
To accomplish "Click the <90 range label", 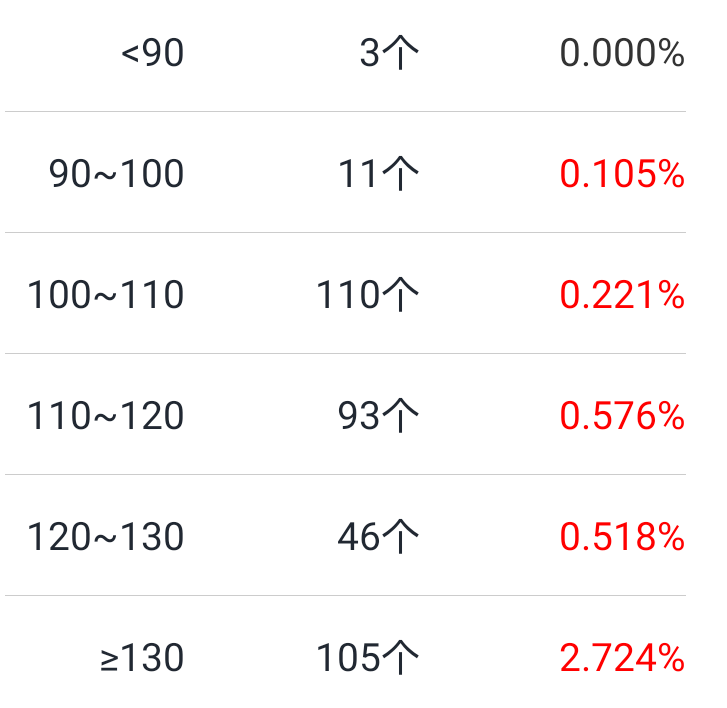I will point(152,54).
